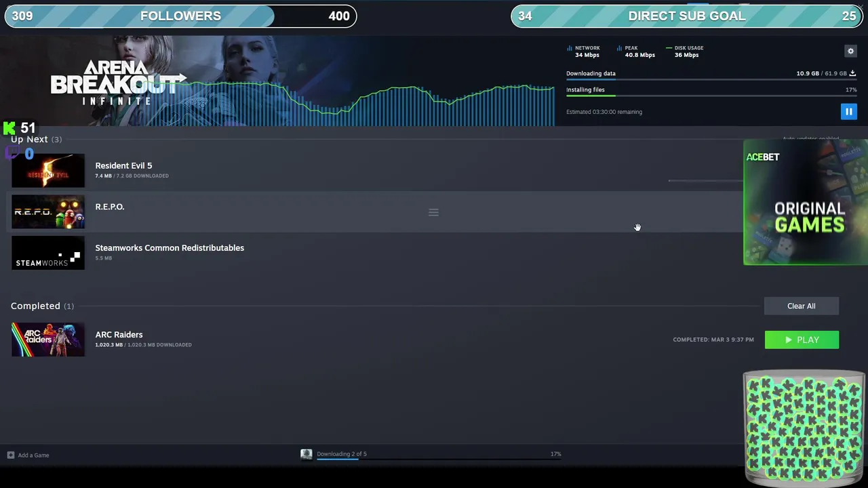This screenshot has width=868, height=488.
Task: Open the Resident Evil 5 thumbnail
Action: point(48,170)
